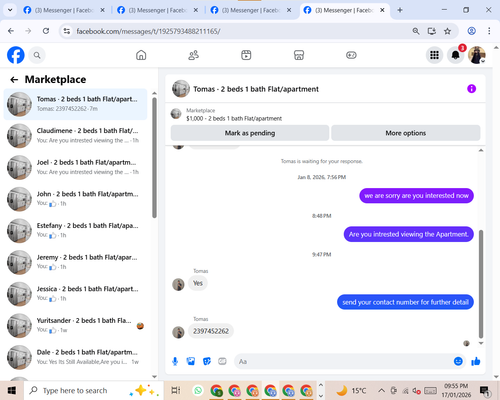Open the taskbar clock and date

tap(456, 390)
